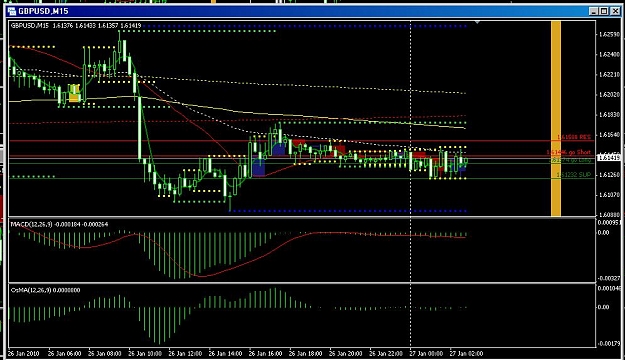The height and width of the screenshot is (360, 625).
Task: Click the 26 Jan 20:00 time label
Action: pyautogui.click(x=346, y=353)
